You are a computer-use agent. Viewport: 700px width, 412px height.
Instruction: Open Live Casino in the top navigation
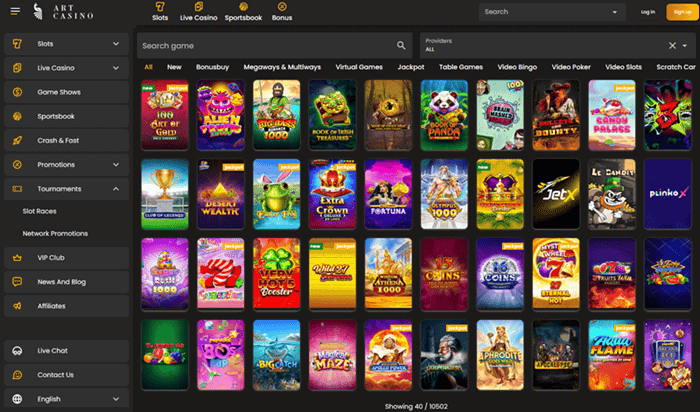[x=198, y=12]
